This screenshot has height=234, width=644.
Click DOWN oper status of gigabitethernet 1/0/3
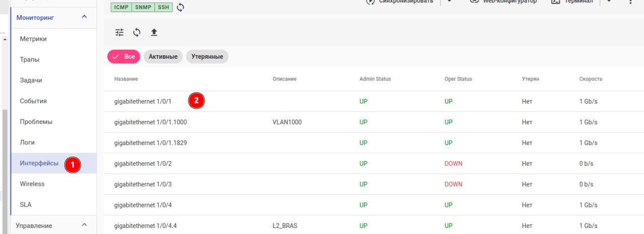[x=453, y=184]
